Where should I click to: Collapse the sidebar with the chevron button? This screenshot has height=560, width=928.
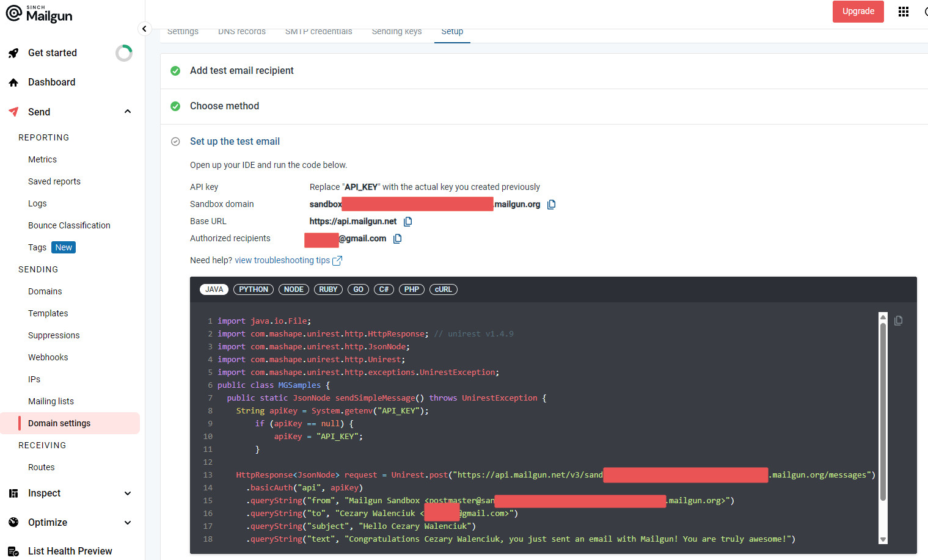point(144,29)
